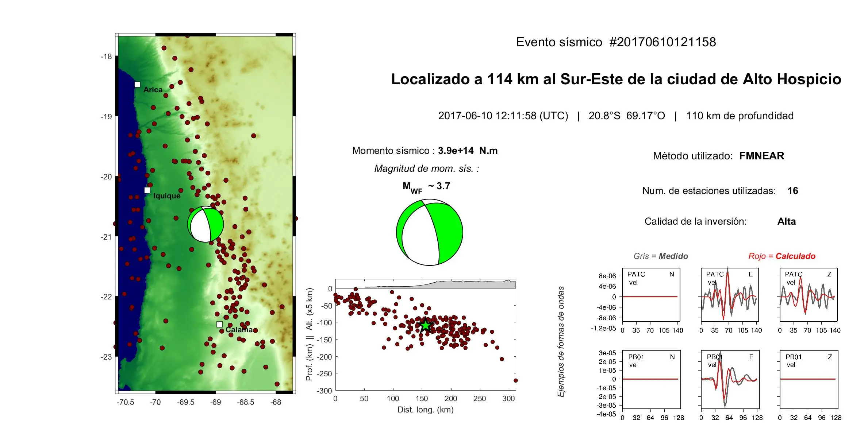Click the -300 depth tick label

(x=324, y=391)
